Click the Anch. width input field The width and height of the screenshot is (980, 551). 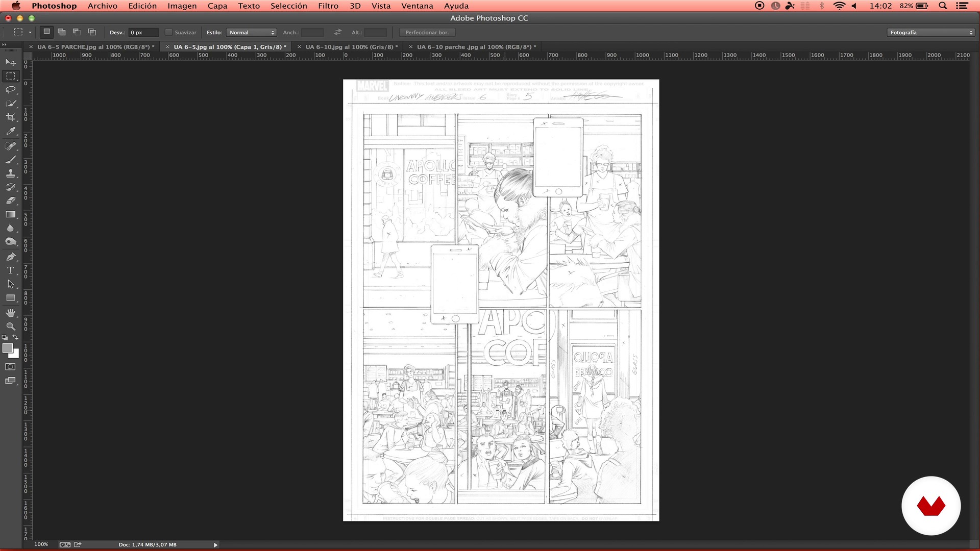tap(312, 32)
